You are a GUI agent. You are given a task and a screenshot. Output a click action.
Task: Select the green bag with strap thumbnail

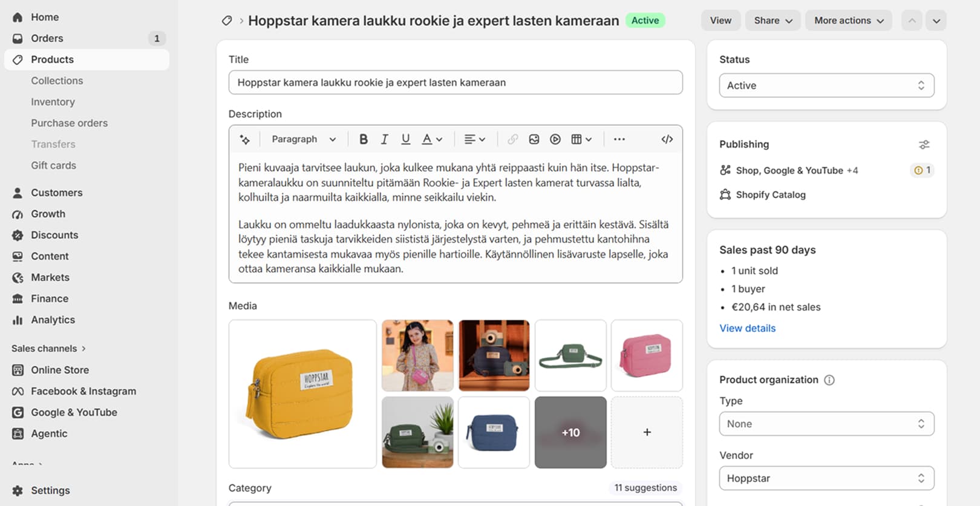point(570,355)
